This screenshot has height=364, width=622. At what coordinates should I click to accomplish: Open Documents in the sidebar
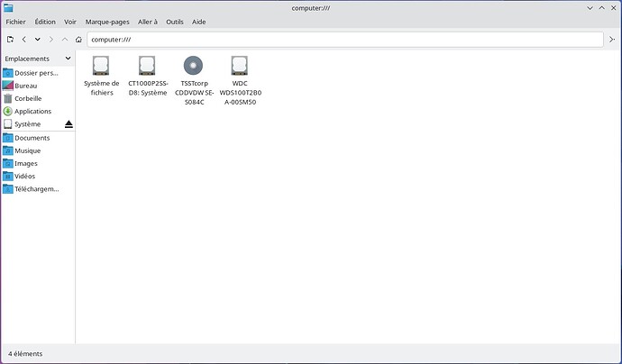38,138
